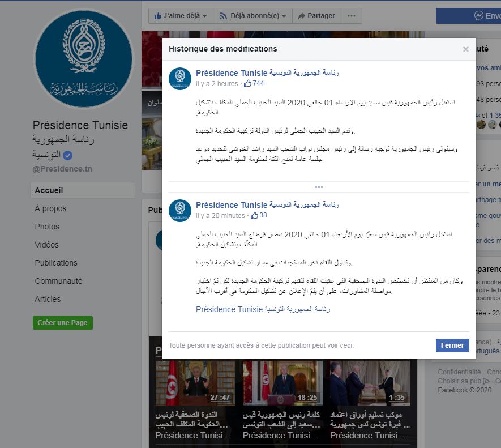501x448 pixels.
Task: Expand the ellipsis between the two revisions
Action: click(319, 187)
